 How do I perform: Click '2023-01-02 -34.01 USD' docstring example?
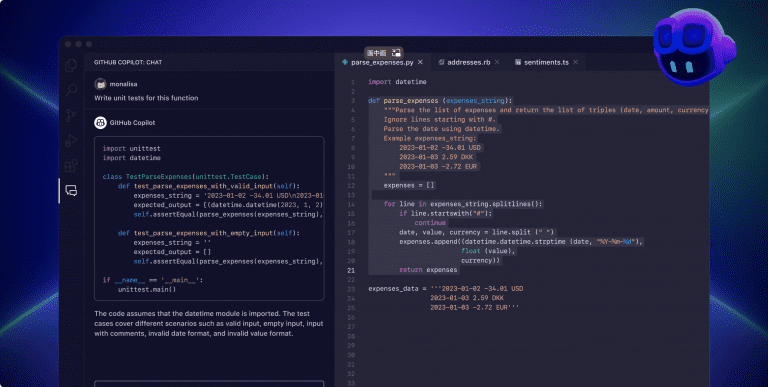pos(440,147)
